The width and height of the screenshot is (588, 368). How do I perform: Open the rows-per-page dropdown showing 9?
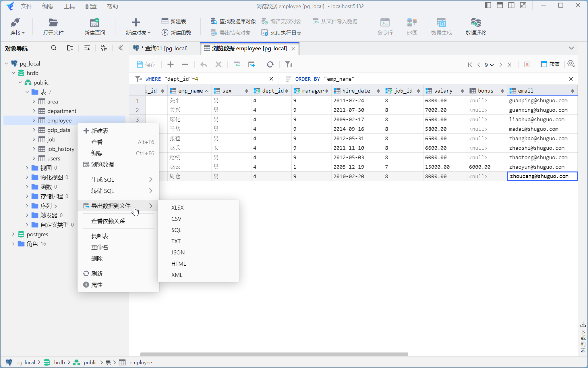(x=489, y=65)
